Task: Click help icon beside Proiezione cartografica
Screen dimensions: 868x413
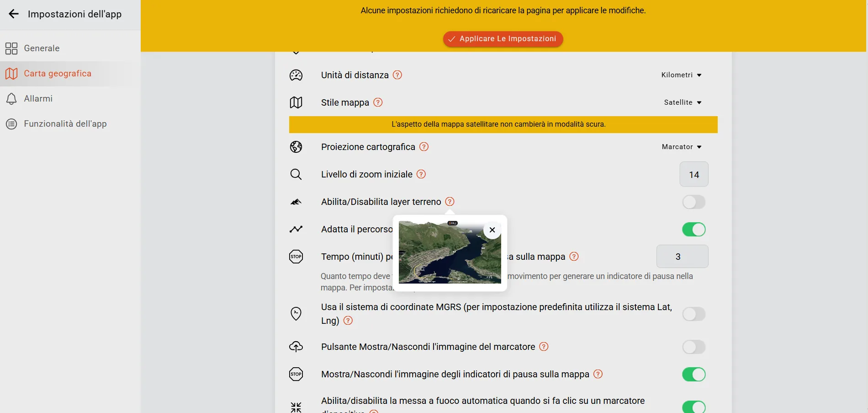Action: tap(424, 147)
